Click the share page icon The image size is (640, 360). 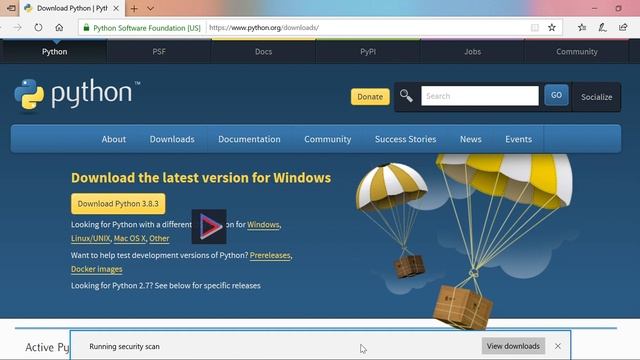click(623, 28)
